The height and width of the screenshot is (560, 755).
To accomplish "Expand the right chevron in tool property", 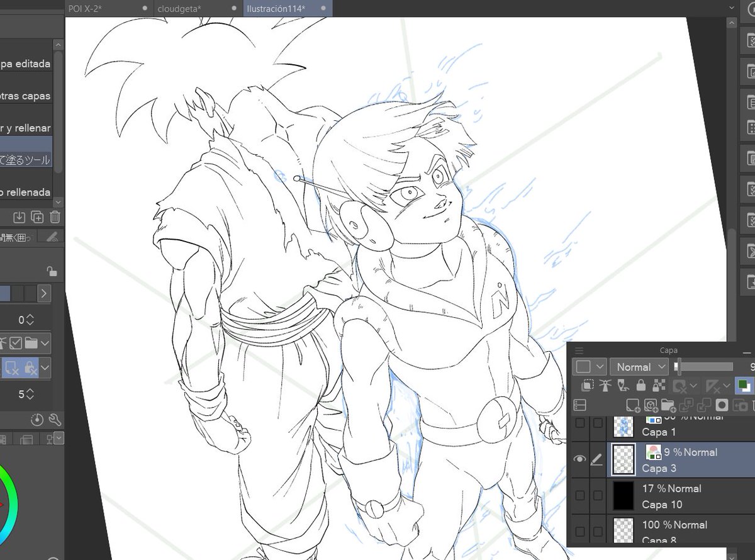I will [44, 293].
